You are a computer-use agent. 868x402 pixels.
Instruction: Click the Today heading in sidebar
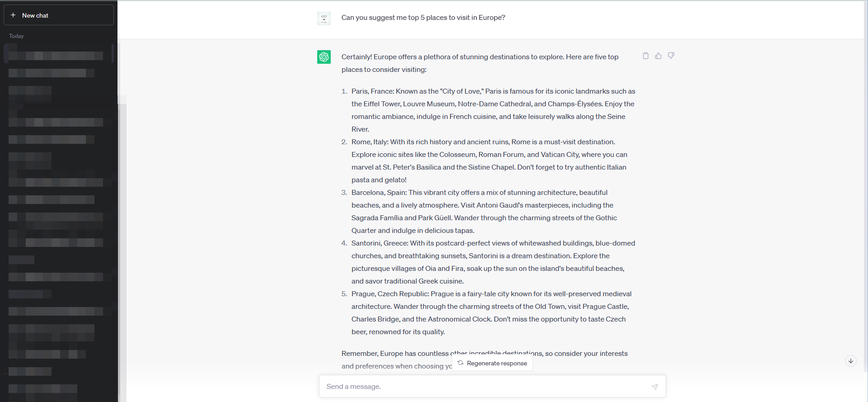(16, 36)
